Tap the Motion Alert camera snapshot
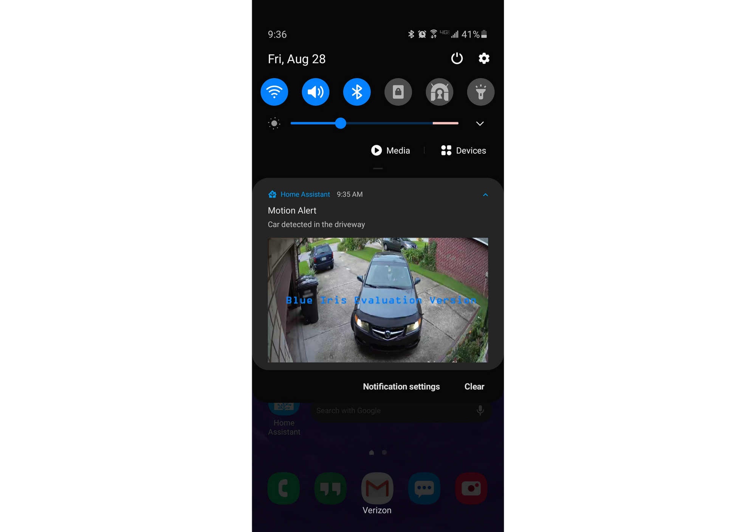 [377, 301]
